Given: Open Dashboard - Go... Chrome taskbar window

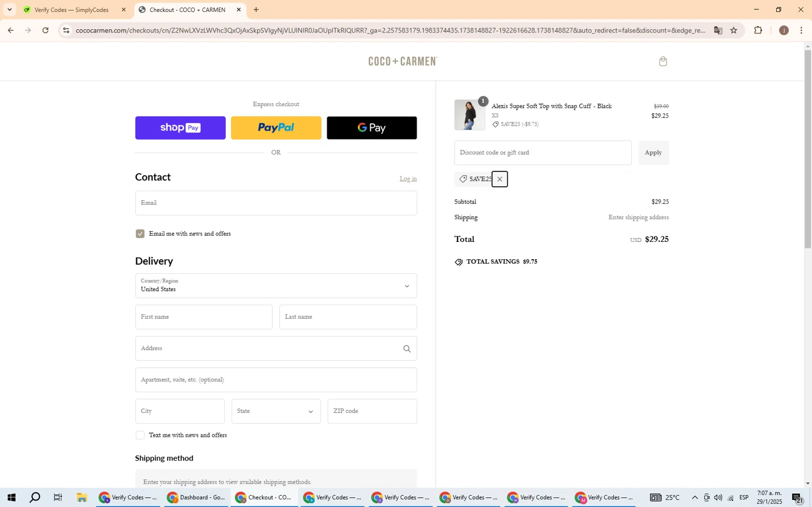Looking at the screenshot, I should click(x=197, y=498).
